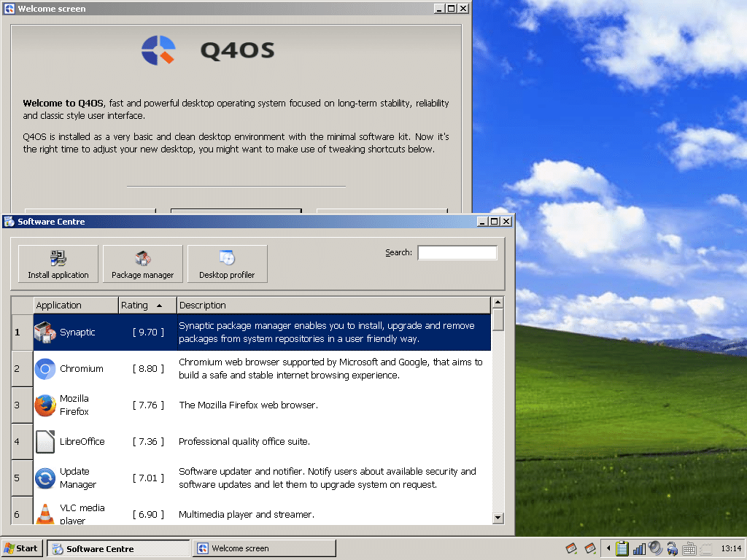Sort list by Rating column header
This screenshot has height=560, width=747.
tap(147, 306)
